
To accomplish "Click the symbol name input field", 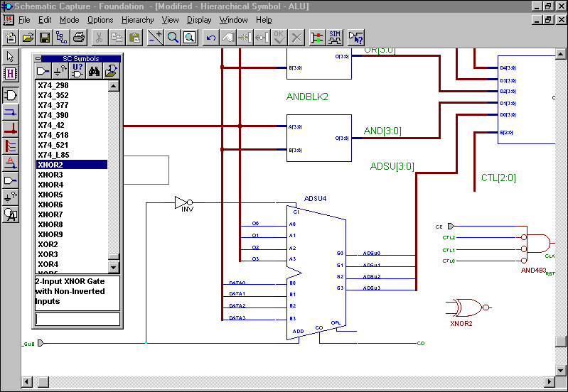I will [77, 320].
